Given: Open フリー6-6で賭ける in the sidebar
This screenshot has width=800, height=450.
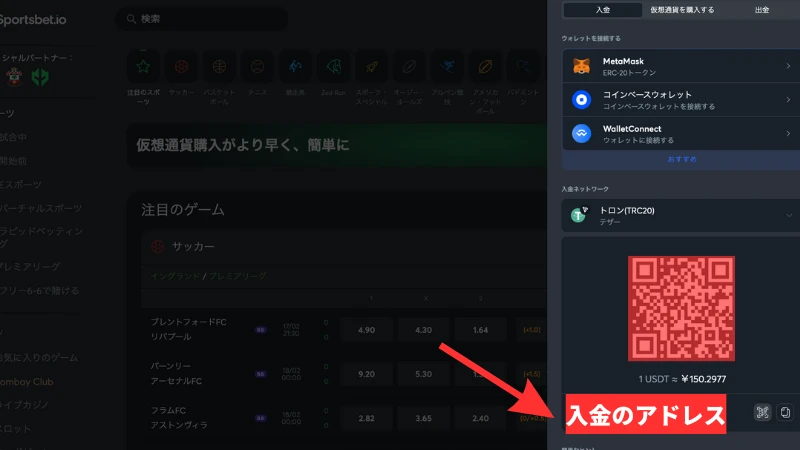Looking at the screenshot, I should (x=40, y=290).
